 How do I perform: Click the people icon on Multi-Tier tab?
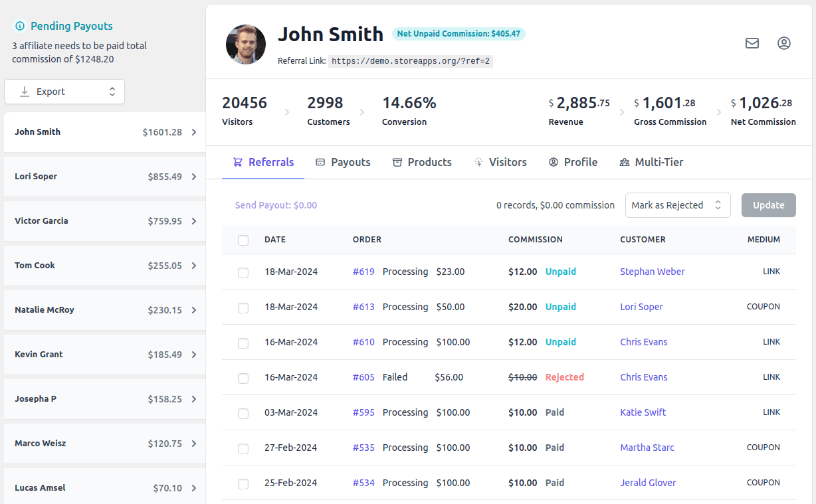pyautogui.click(x=625, y=162)
